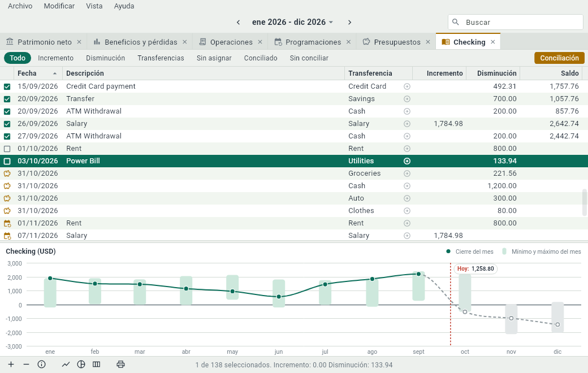Viewport: 588px width, 373px height.
Task: Show line chart view icon
Action: pyautogui.click(x=66, y=365)
